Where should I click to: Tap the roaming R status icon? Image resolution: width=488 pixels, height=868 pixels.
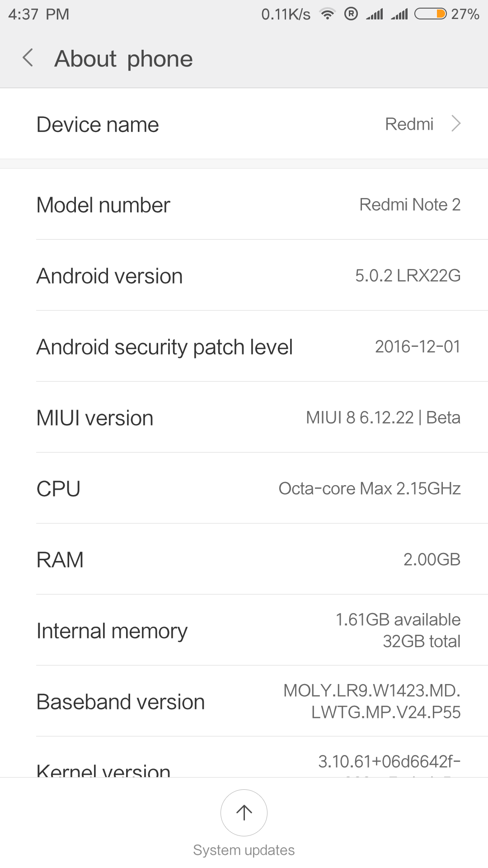pos(351,14)
